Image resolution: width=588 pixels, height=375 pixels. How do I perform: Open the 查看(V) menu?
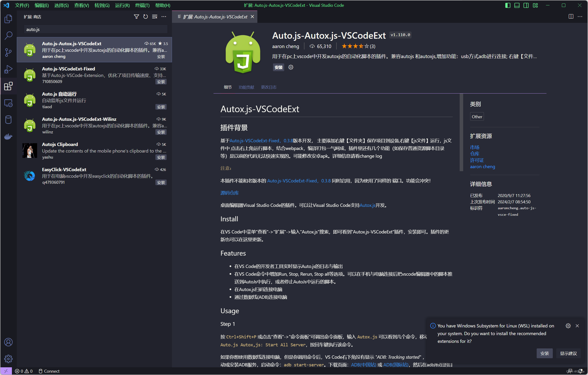pyautogui.click(x=82, y=5)
